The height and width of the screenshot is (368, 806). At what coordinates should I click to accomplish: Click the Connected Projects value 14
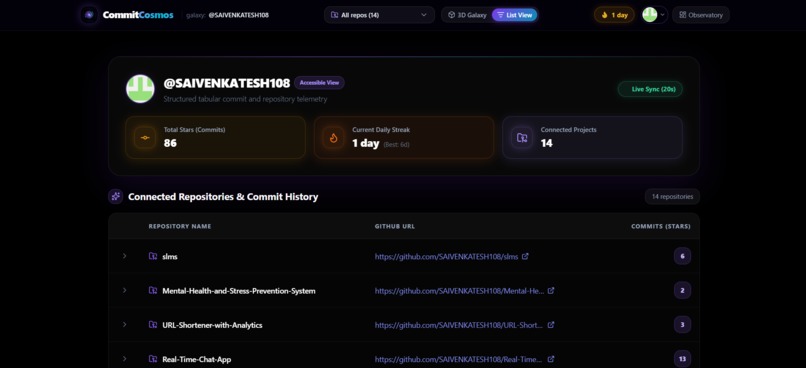(x=546, y=143)
